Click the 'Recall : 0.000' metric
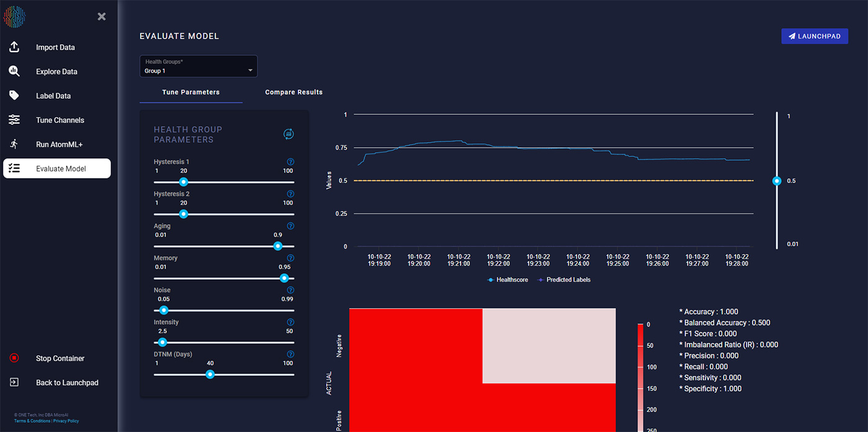Image resolution: width=868 pixels, height=432 pixels. pos(704,367)
